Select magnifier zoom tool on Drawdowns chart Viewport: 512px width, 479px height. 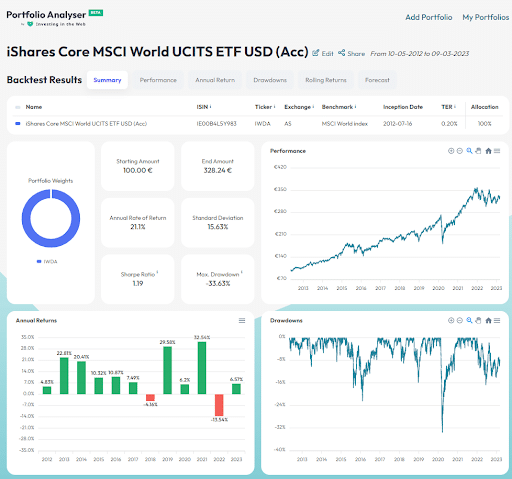coord(469,320)
